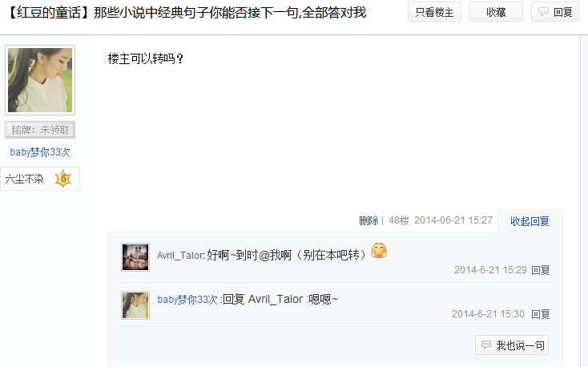The width and height of the screenshot is (588, 367).
Task: Reply to the 15:29 comment
Action: (541, 270)
